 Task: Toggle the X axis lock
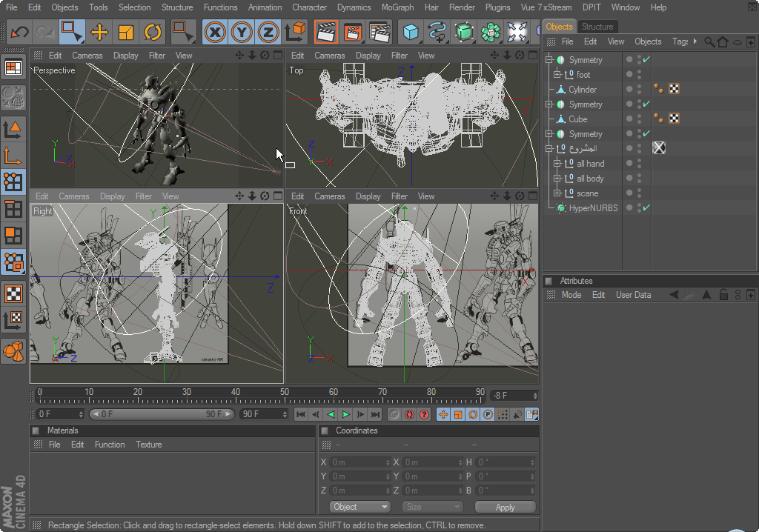pyautogui.click(x=215, y=32)
